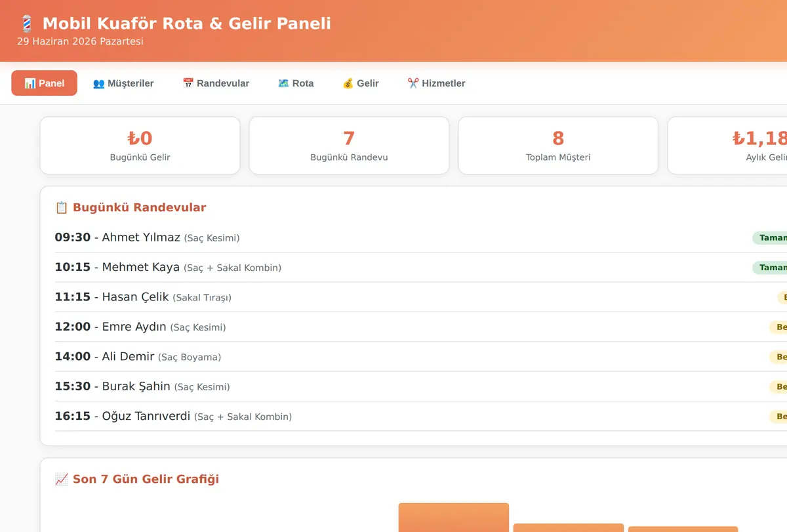The image size is (787, 532).
Task: Select the 12:00 Emre Aydın appointment
Action: tap(421, 327)
